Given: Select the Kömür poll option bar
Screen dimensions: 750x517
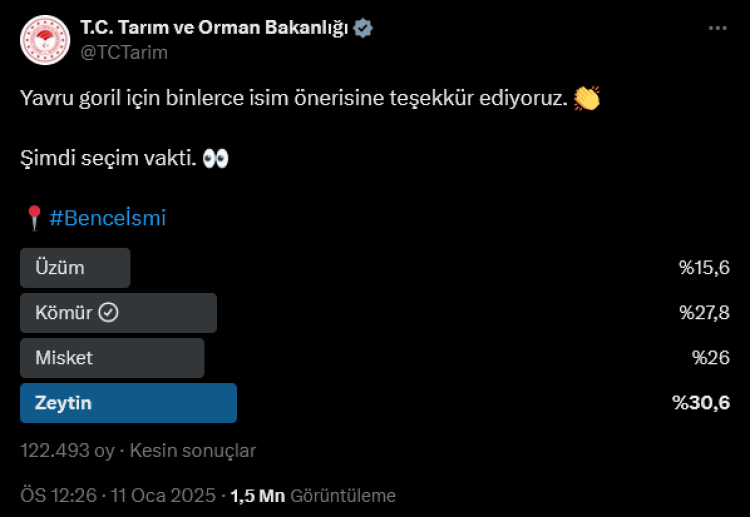Looking at the screenshot, I should pos(118,313).
